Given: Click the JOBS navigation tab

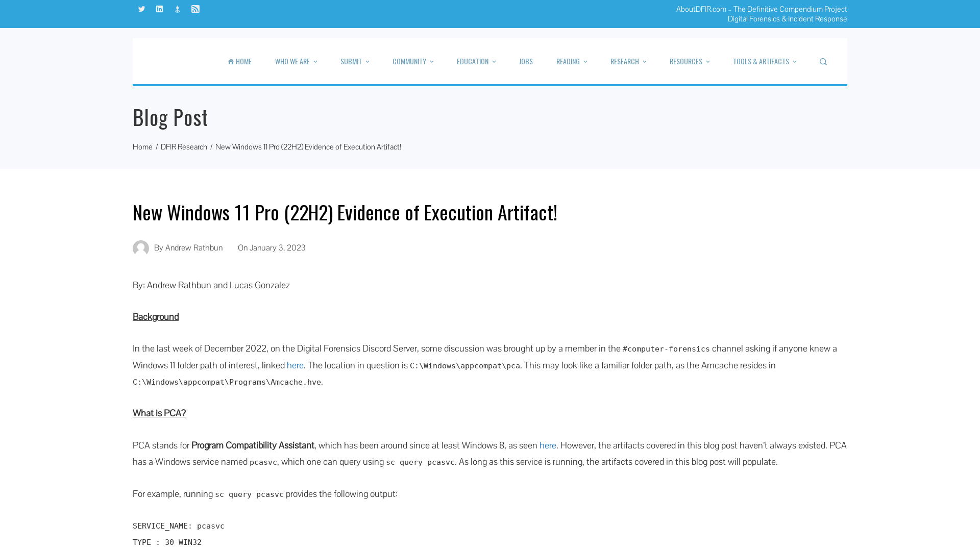Looking at the screenshot, I should click(526, 61).
